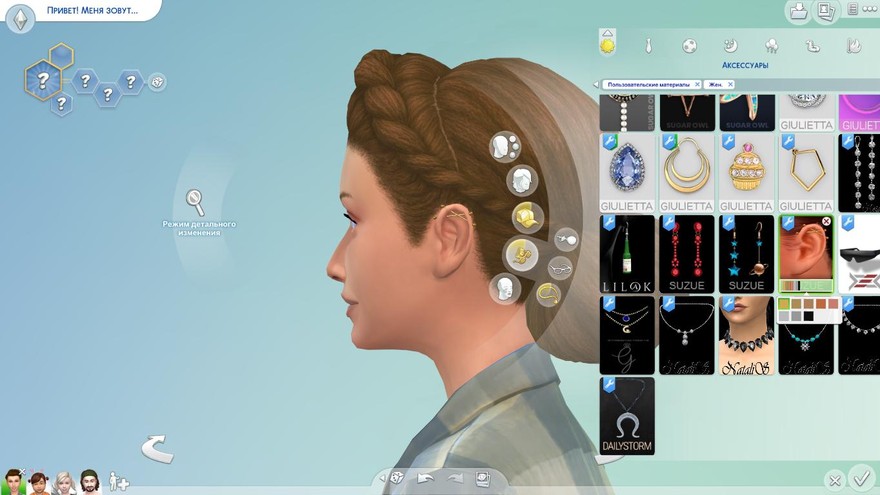Undo the last change
Viewport: 880px width, 495px height.
pos(425,478)
